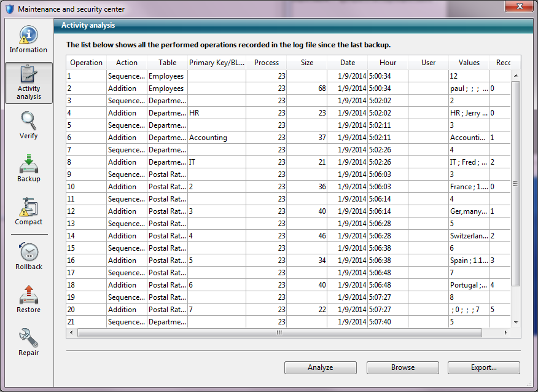The image size is (538, 392).
Task: Select the Repair wrench icon
Action: click(28, 342)
